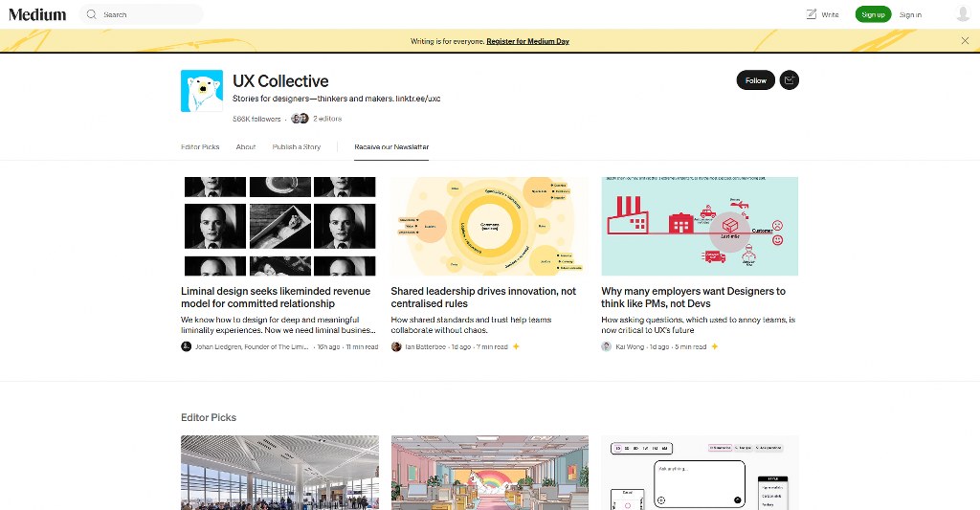980x510 pixels.
Task: View the 568K followers count
Action: click(x=256, y=119)
